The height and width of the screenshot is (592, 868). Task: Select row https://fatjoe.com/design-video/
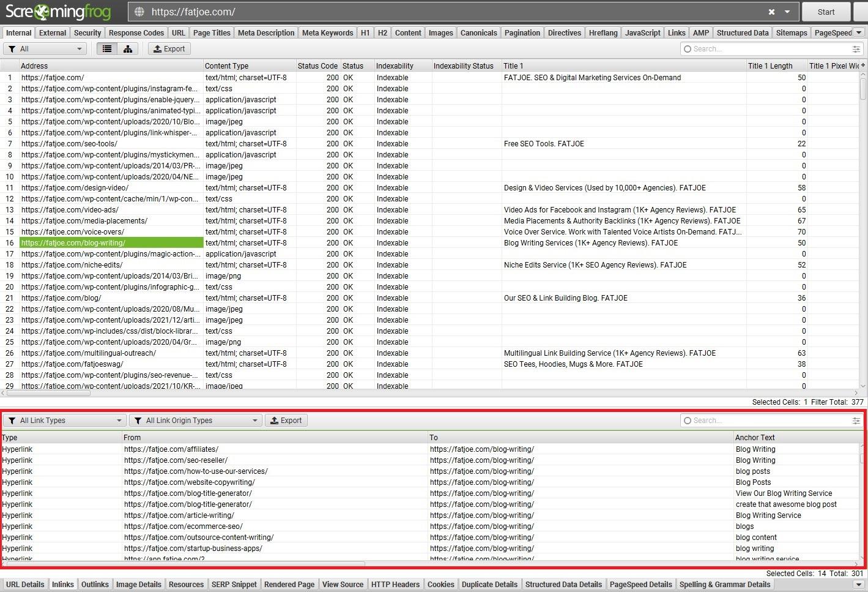coord(429,188)
